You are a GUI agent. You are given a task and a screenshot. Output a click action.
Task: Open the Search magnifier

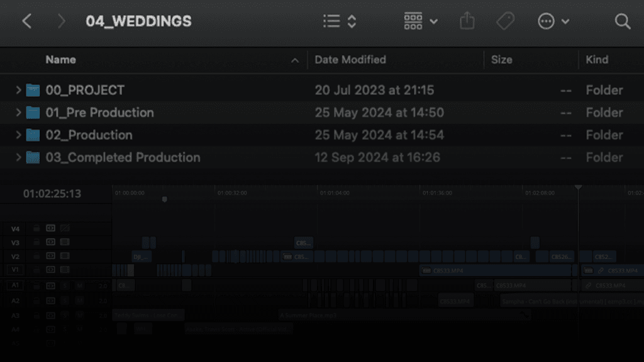coord(622,21)
